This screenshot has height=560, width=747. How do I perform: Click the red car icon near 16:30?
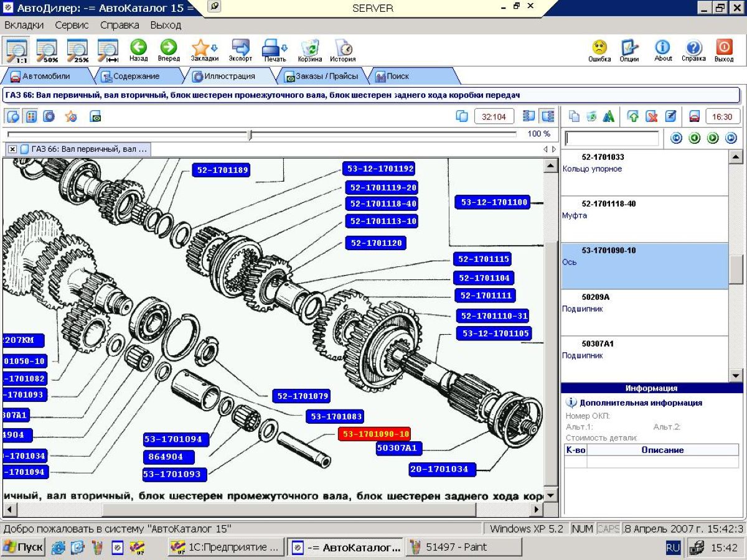pyautogui.click(x=695, y=116)
